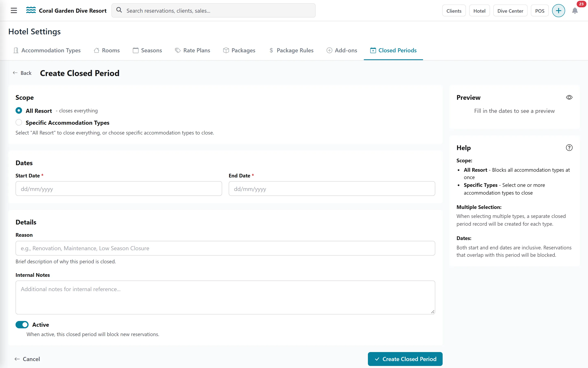Click the search magnifier icon
588x368 pixels.
[119, 10]
